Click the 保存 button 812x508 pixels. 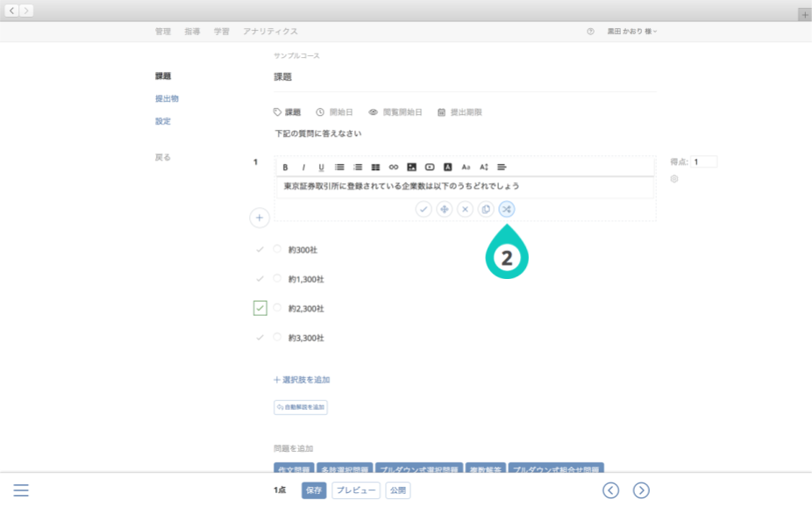[313, 490]
